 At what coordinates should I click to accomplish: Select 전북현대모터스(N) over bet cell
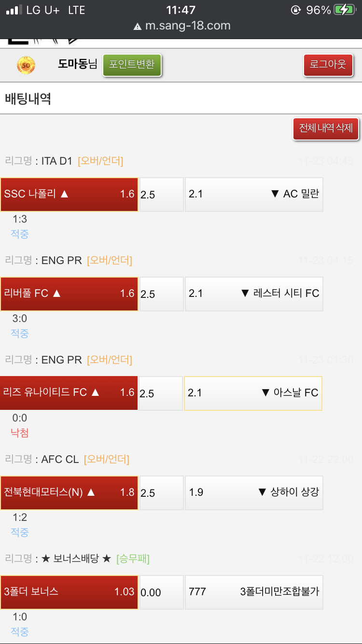(x=69, y=492)
